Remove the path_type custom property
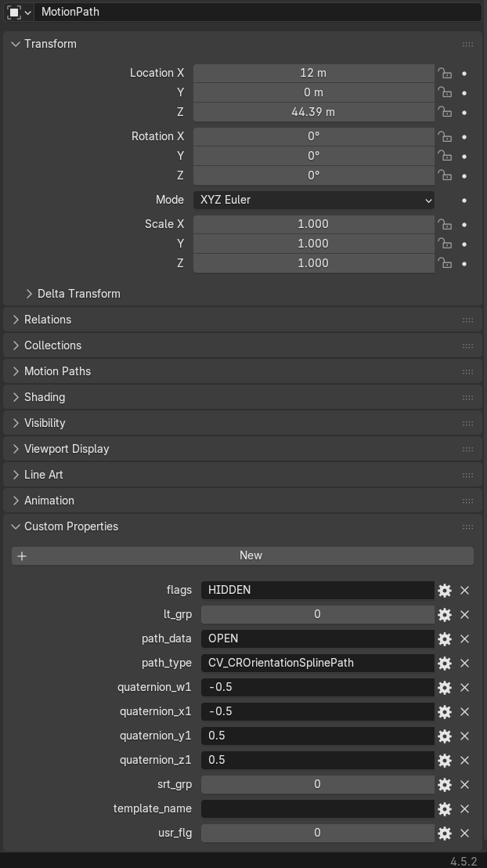 pos(464,663)
